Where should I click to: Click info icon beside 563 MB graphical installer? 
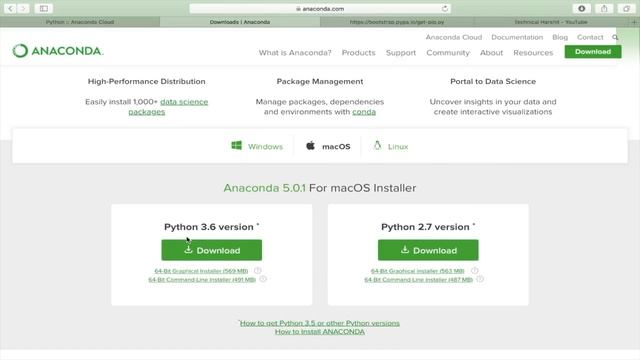tap(474, 271)
